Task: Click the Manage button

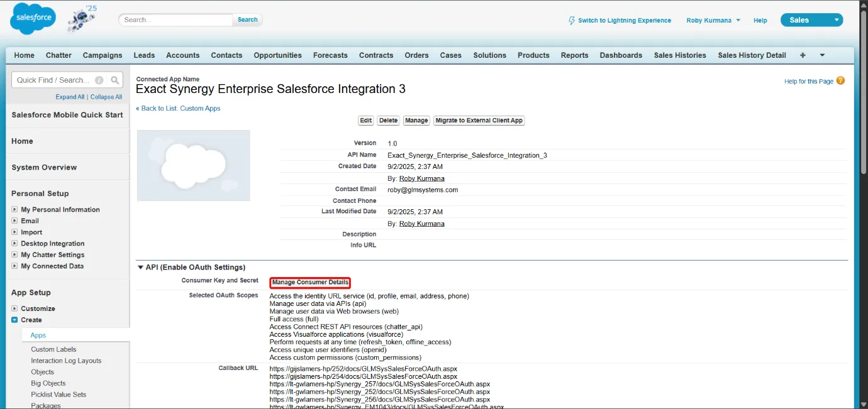Action: pyautogui.click(x=416, y=120)
